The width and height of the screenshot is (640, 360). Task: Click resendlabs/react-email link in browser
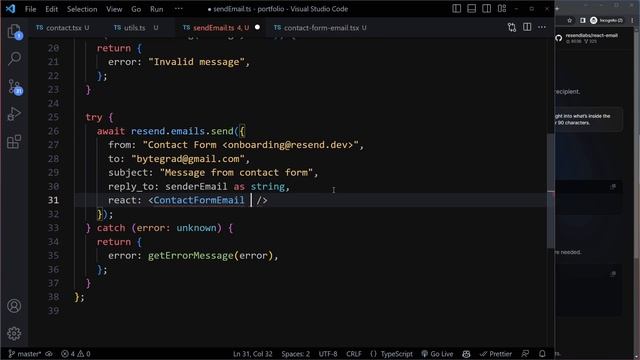pos(591,36)
